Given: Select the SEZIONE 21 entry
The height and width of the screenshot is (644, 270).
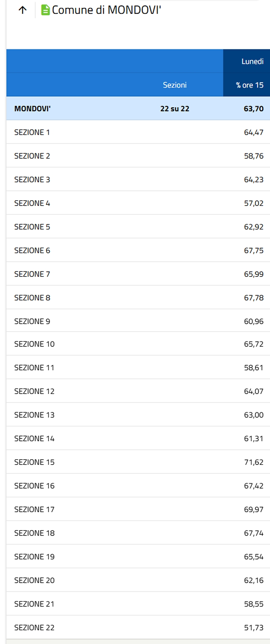Looking at the screenshot, I should coord(34,604).
